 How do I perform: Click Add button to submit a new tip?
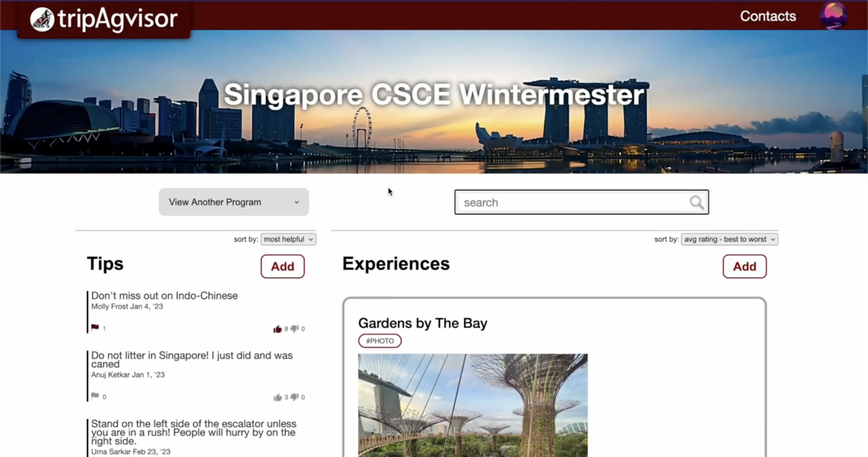click(x=282, y=266)
